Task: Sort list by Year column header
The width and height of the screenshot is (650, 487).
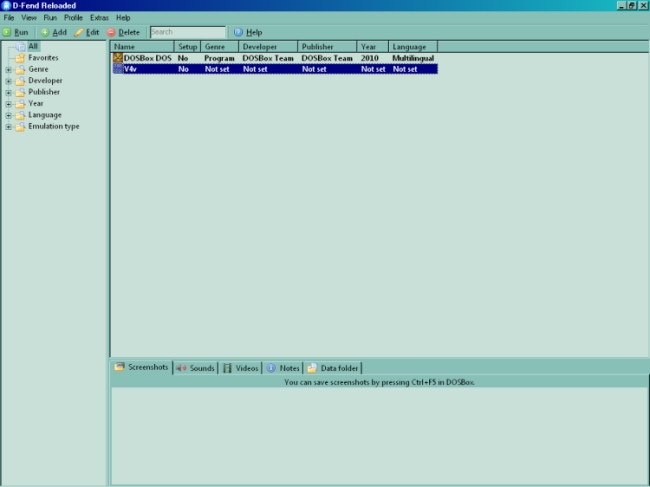Action: [373, 46]
